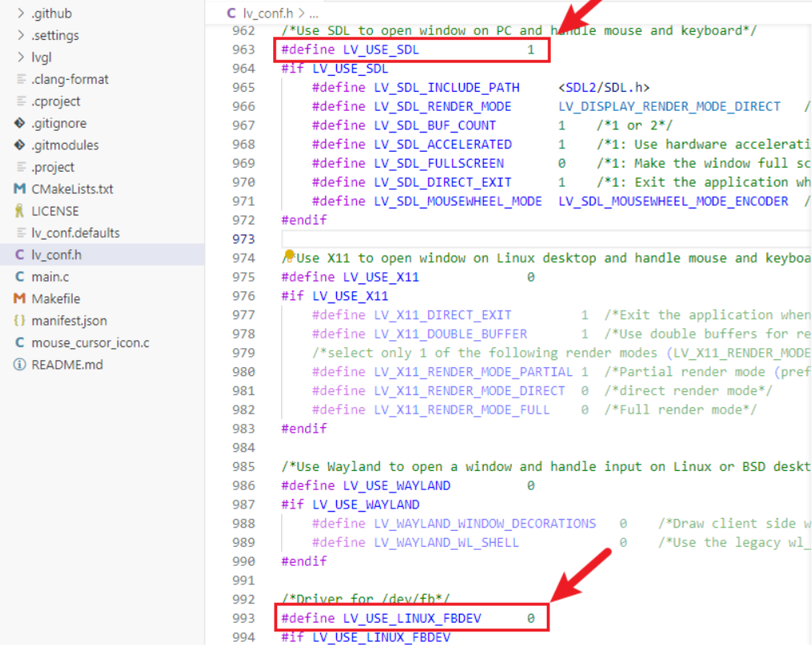
Task: Click the main.c C file icon
Action: (x=20, y=276)
